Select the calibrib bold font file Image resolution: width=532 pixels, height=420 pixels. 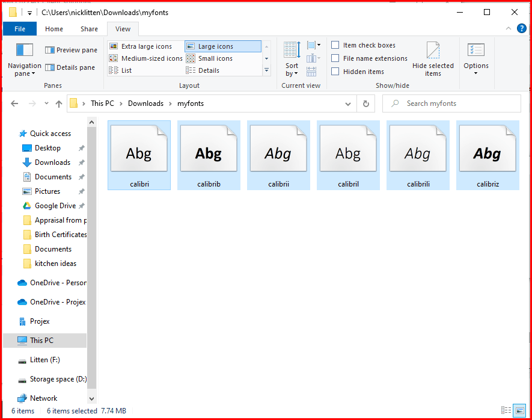tap(209, 155)
